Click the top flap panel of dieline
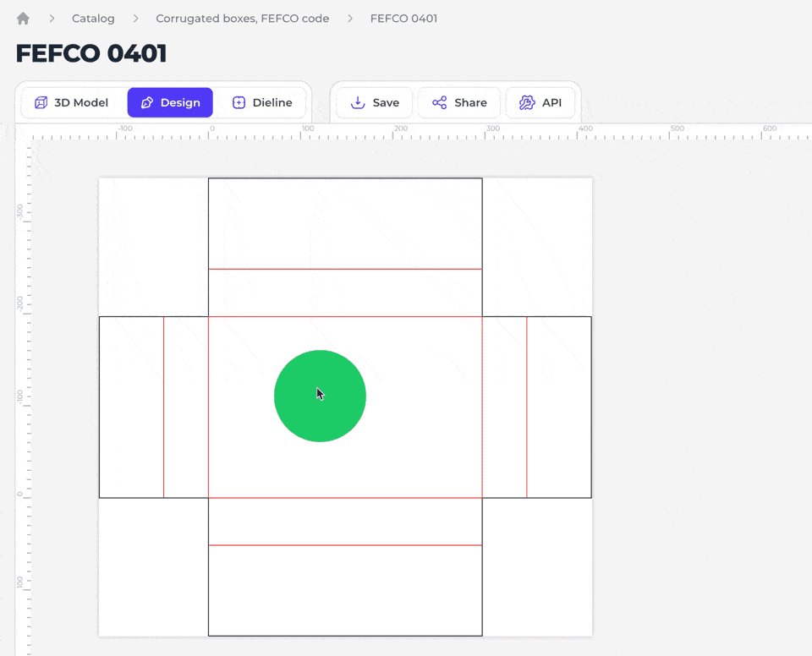Viewport: 812px width, 656px height. [x=345, y=223]
